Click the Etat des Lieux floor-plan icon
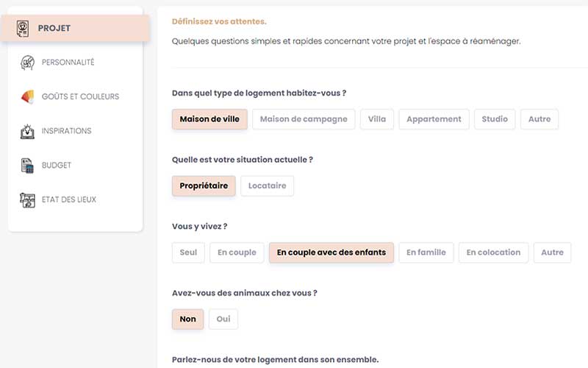This screenshot has width=588, height=368. click(x=27, y=199)
